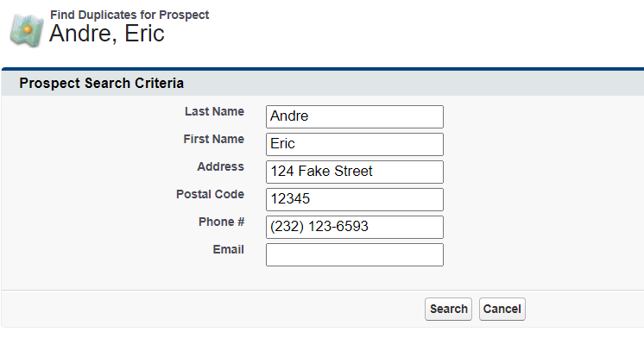Click the Prospect map icon
The image size is (644, 338).
[27, 30]
